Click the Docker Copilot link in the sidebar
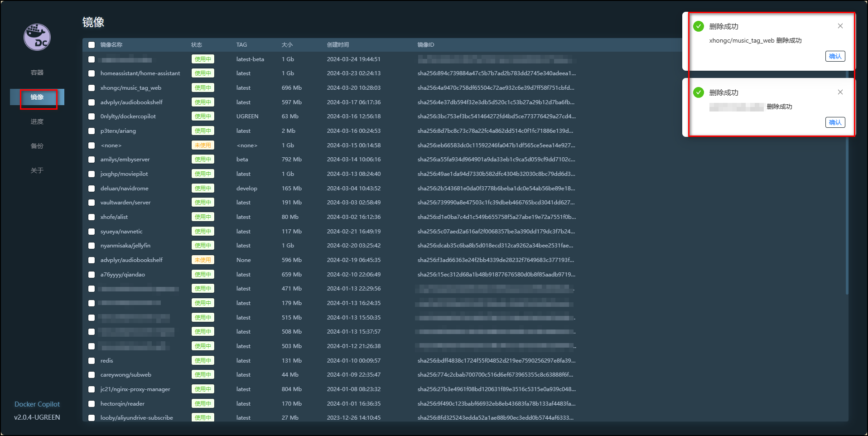 pos(37,404)
